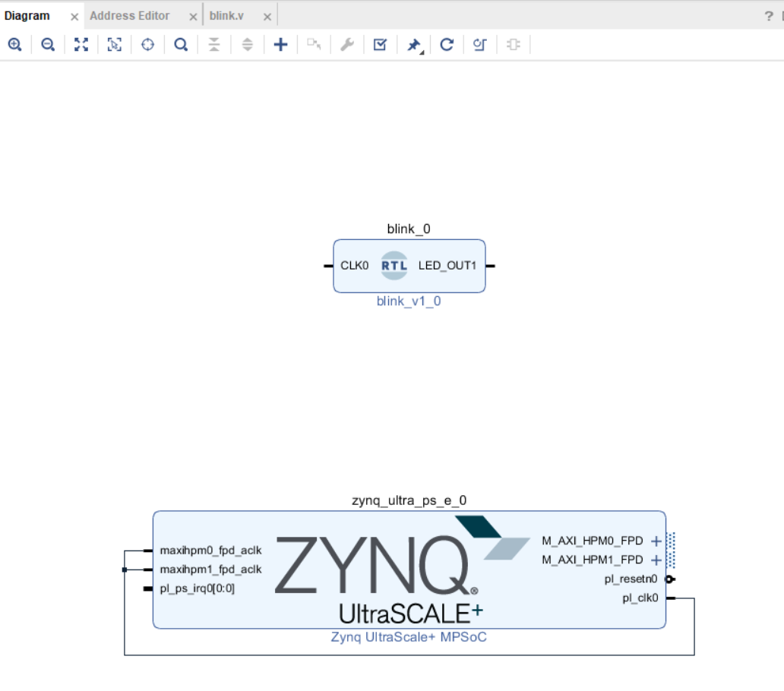Expand the M_AXI_HPM0_FPD interface plus

coord(656,541)
